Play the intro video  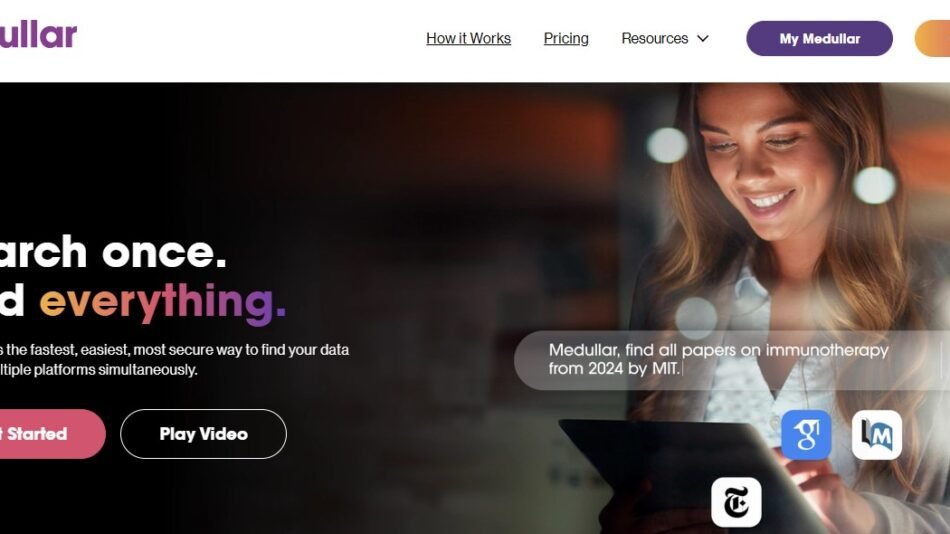pos(203,434)
